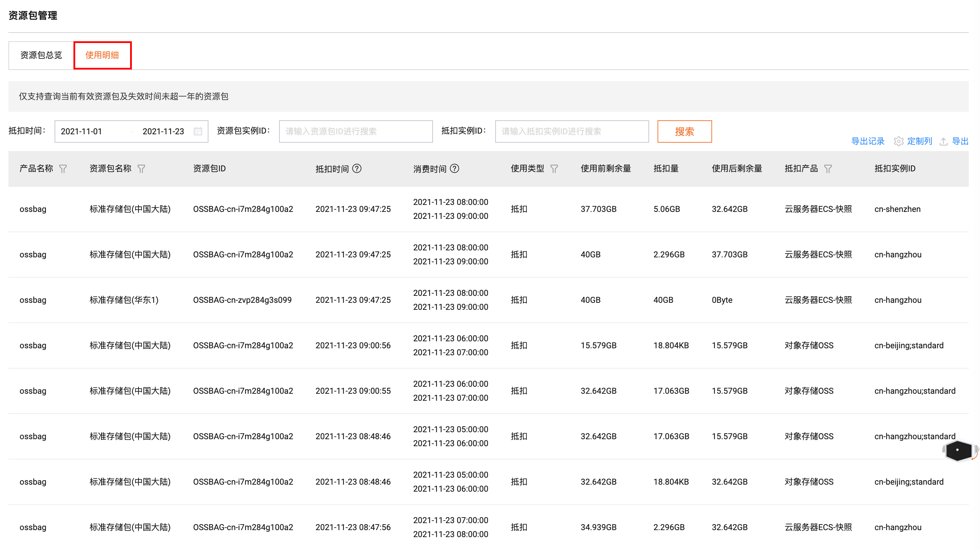Image resolution: width=980 pixels, height=549 pixels.
Task: Click the calendar icon in date range
Action: pos(198,131)
